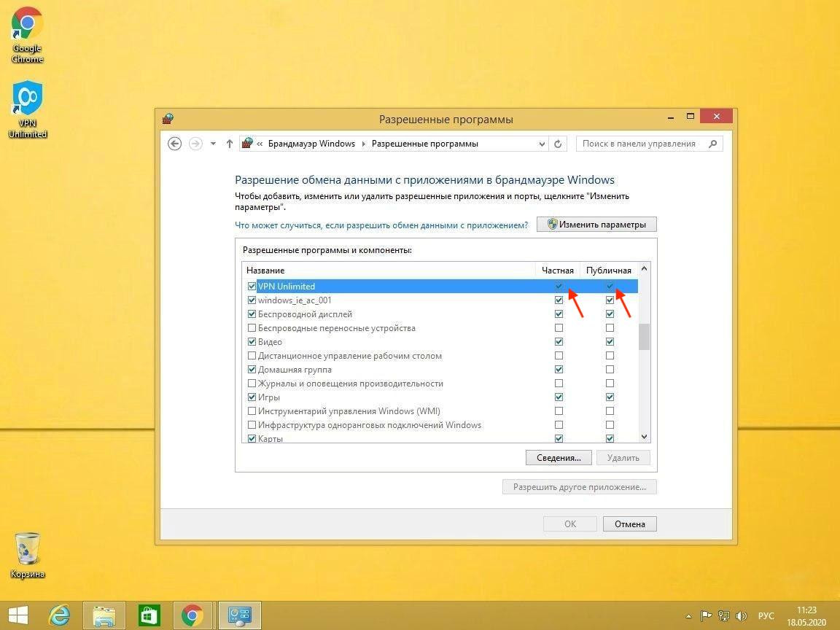Open the Recycle Bin on desktop
Viewport: 840px width, 630px height.
28,554
